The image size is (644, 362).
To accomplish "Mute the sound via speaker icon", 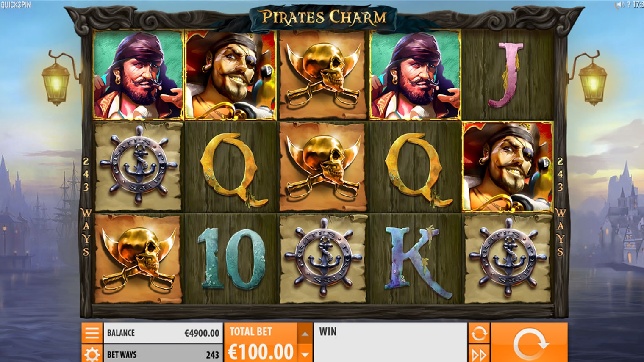I will click(620, 5).
